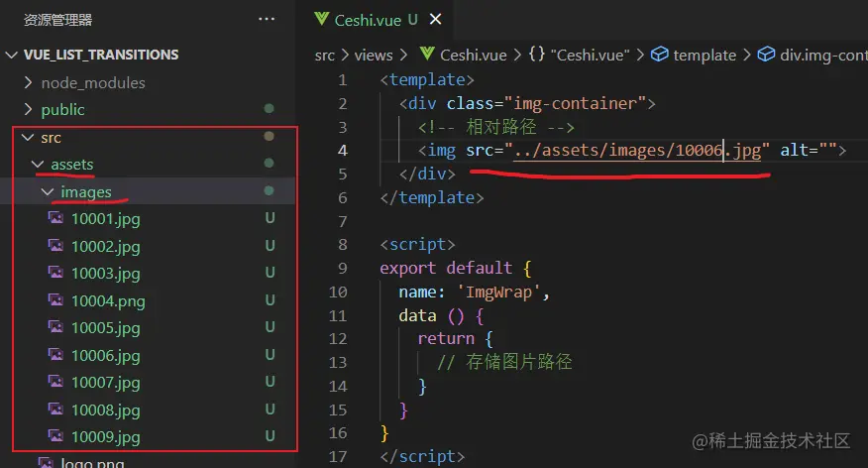Click the image file icon beside 10005.jpg
The image size is (868, 468).
[55, 327]
